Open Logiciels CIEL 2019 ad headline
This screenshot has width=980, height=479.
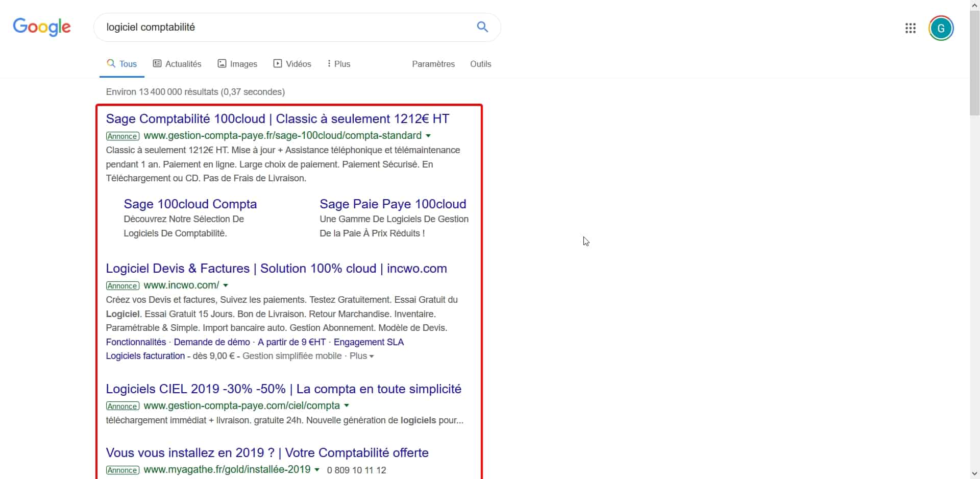283,389
